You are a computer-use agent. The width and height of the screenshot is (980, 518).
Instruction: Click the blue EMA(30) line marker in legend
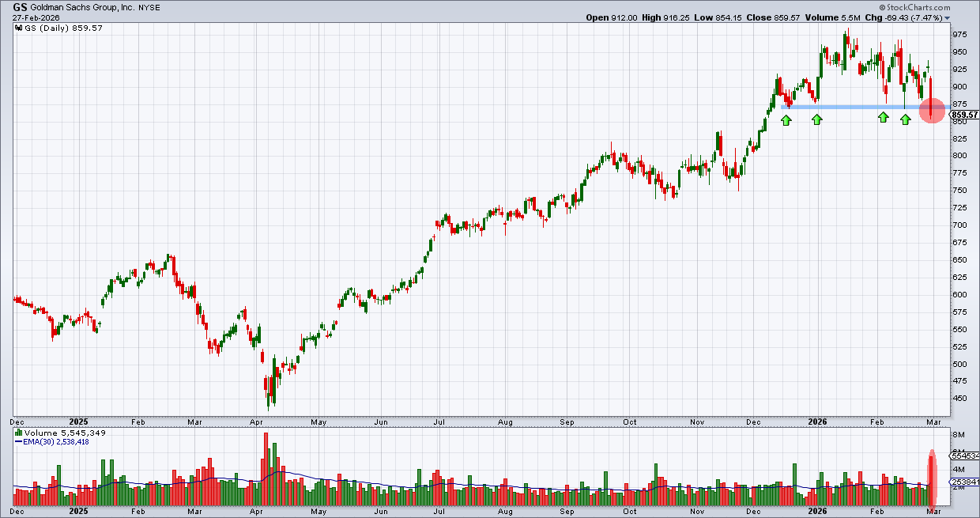(x=19, y=443)
